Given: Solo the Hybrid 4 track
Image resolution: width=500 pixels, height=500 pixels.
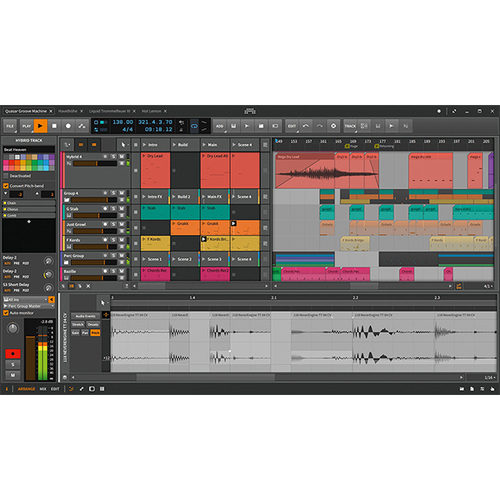Looking at the screenshot, I should (x=113, y=156).
